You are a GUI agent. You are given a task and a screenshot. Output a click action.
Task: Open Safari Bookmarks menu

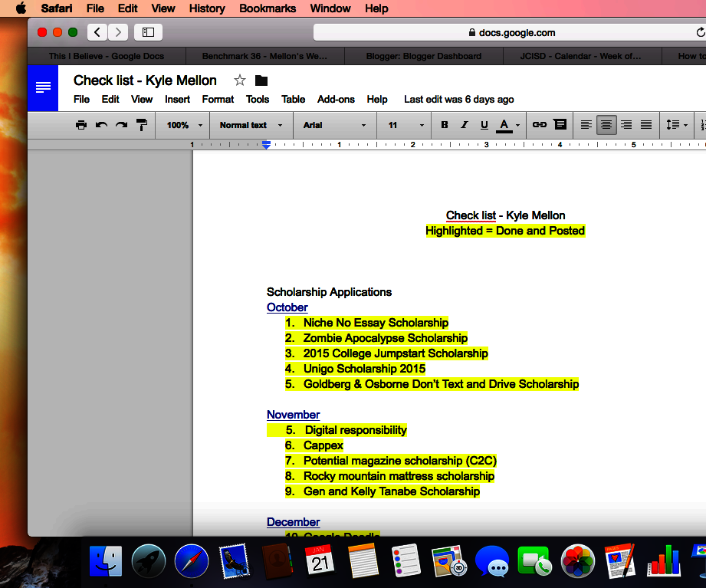click(x=268, y=8)
